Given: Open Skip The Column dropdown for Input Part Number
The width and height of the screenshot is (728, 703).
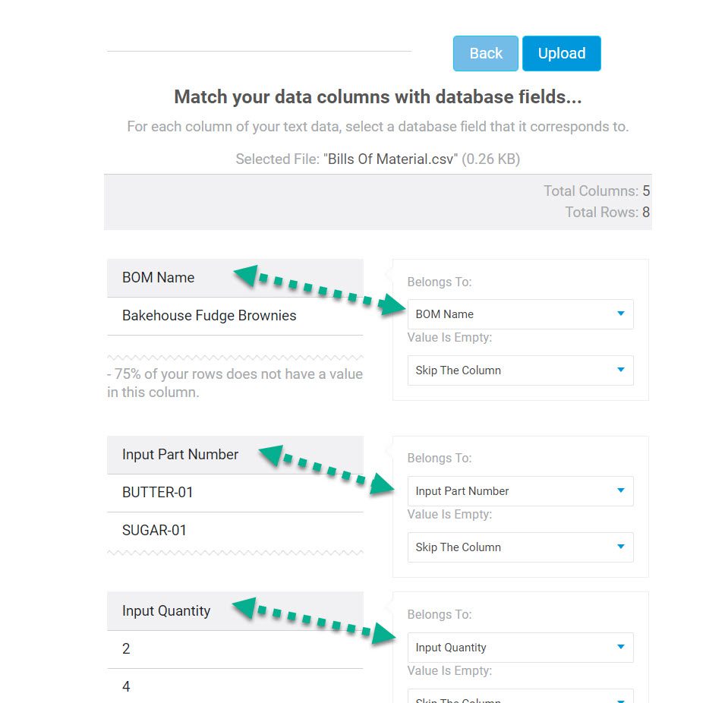Looking at the screenshot, I should coord(521,547).
